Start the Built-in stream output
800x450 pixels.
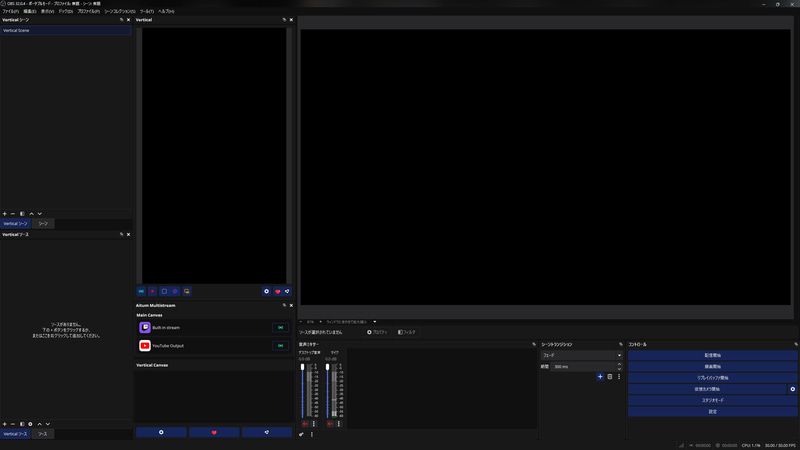[281, 328]
